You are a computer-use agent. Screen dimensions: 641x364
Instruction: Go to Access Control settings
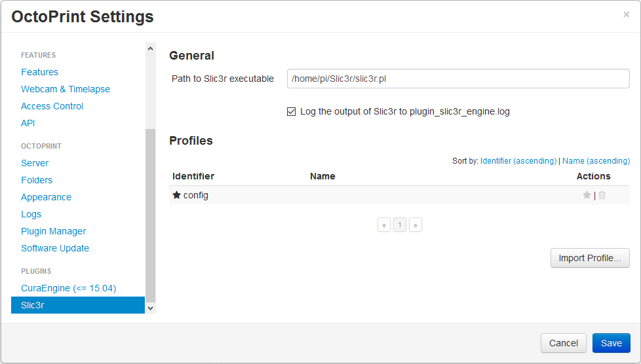click(x=52, y=106)
